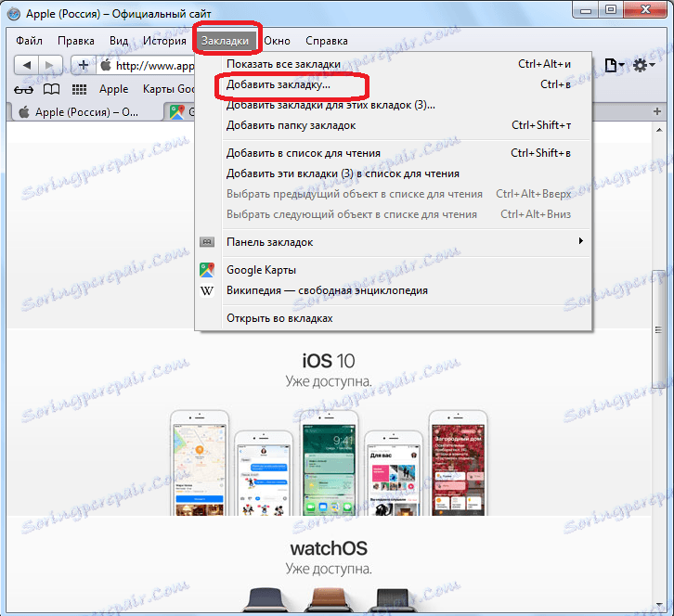
Task: Click the Messages iPhone image
Action: 264,473
